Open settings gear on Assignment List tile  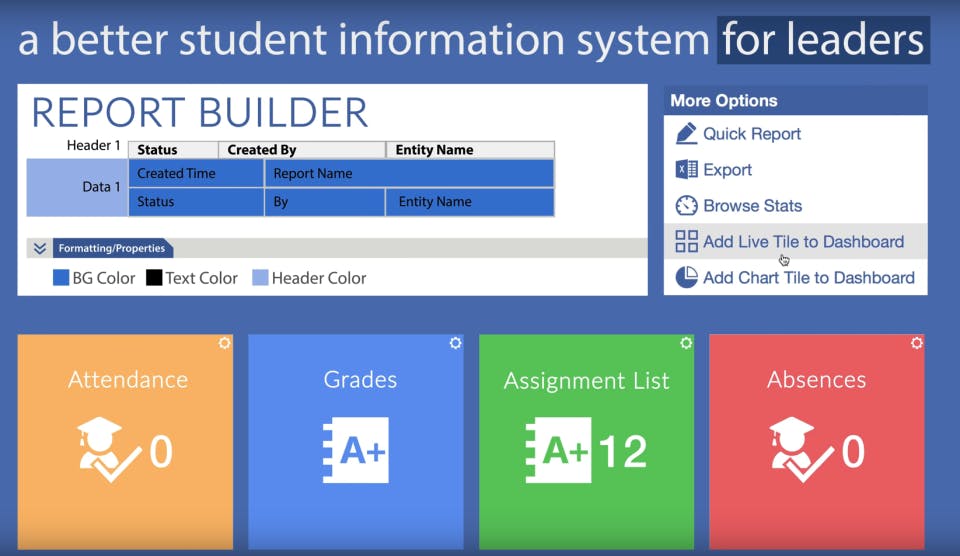(x=686, y=343)
